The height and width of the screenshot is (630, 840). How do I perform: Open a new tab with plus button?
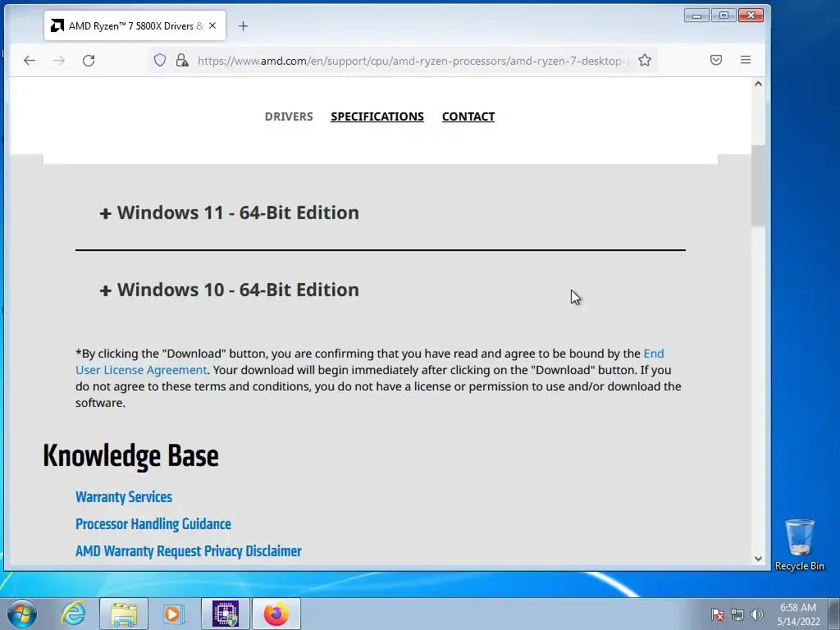click(x=243, y=25)
